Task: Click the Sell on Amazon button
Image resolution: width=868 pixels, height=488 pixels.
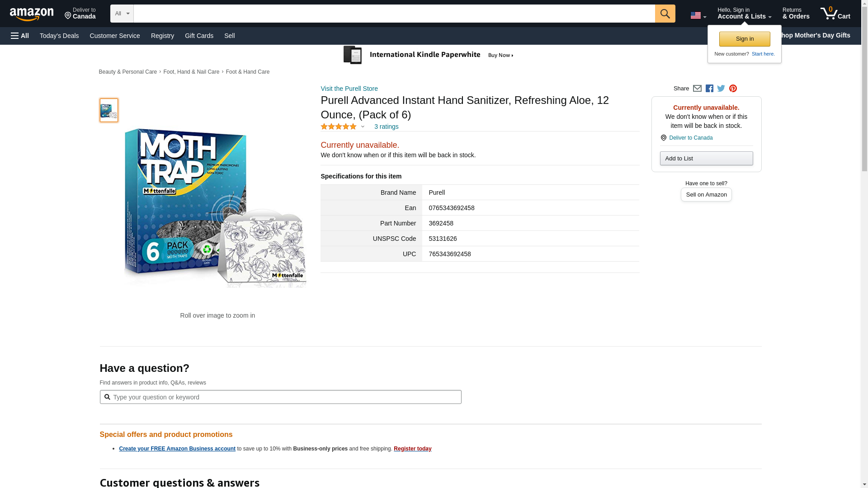Action: tap(706, 195)
